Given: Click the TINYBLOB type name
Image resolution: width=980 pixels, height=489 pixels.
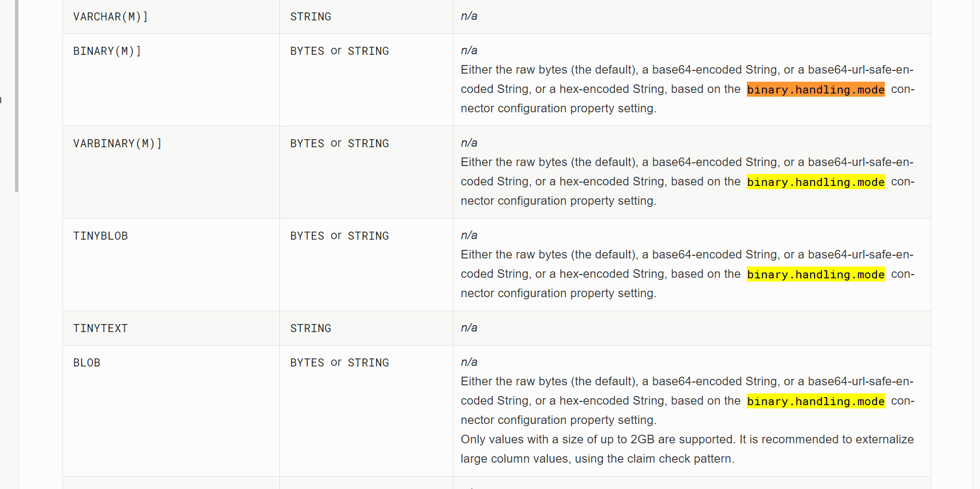Looking at the screenshot, I should tap(100, 236).
